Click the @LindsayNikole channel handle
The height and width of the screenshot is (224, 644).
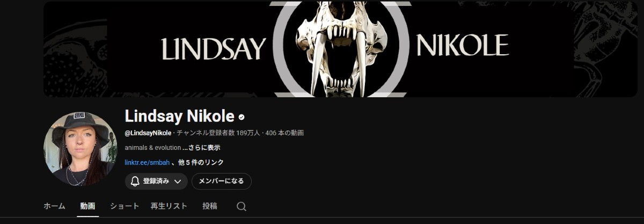[x=148, y=133]
